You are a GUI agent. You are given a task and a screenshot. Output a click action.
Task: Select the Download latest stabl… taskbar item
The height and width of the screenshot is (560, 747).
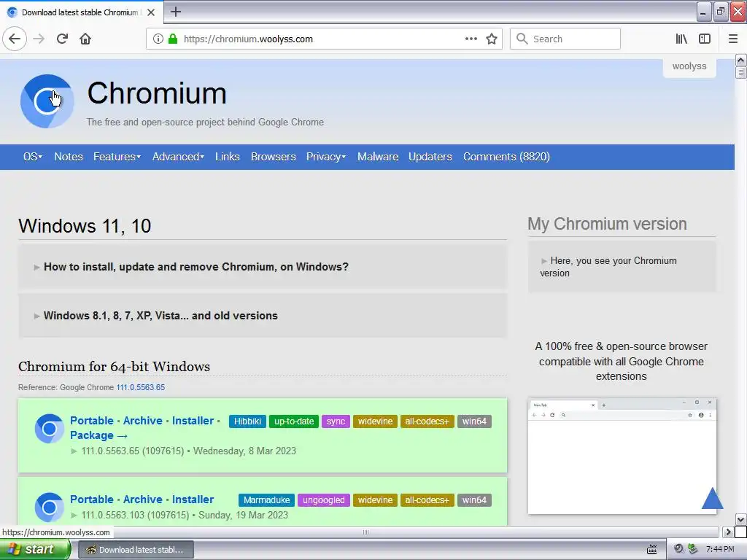tap(136, 550)
